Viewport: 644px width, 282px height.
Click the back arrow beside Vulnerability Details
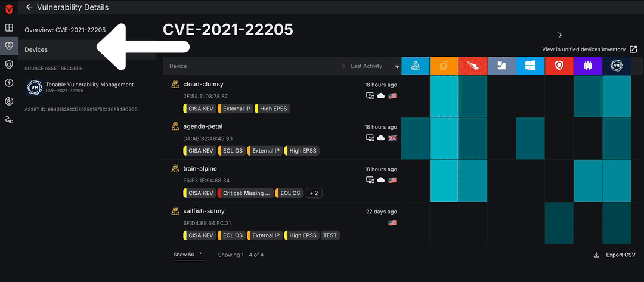(x=29, y=7)
